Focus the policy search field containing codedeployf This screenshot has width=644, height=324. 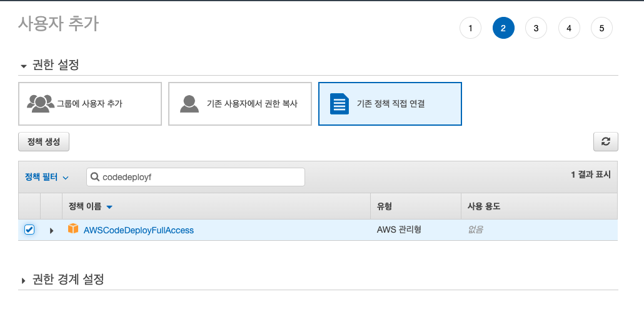(x=196, y=177)
